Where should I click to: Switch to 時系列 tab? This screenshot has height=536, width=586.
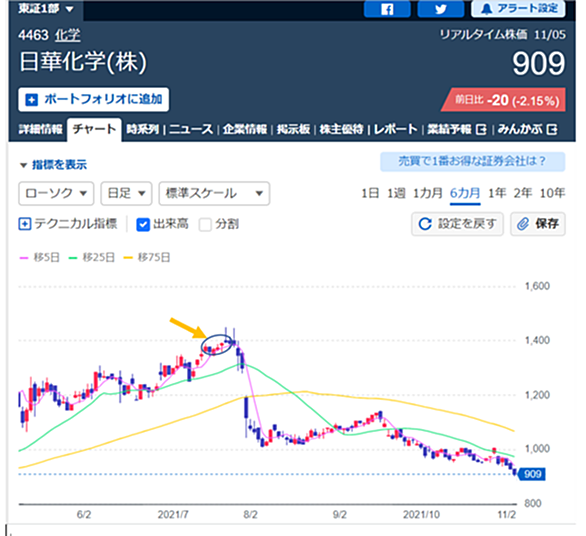point(143,129)
